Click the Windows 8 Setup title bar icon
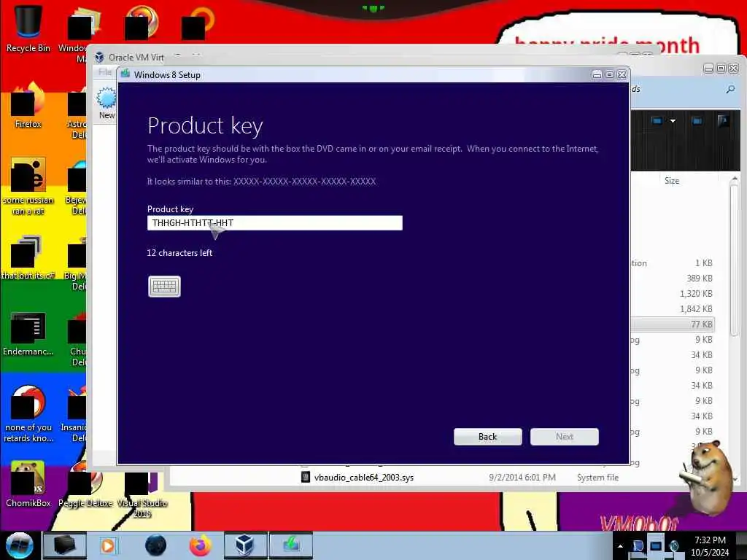 tap(125, 74)
